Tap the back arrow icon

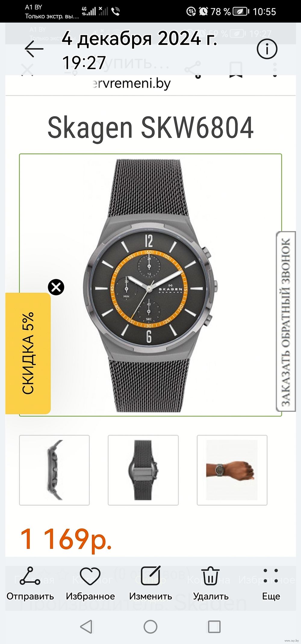[x=34, y=49]
